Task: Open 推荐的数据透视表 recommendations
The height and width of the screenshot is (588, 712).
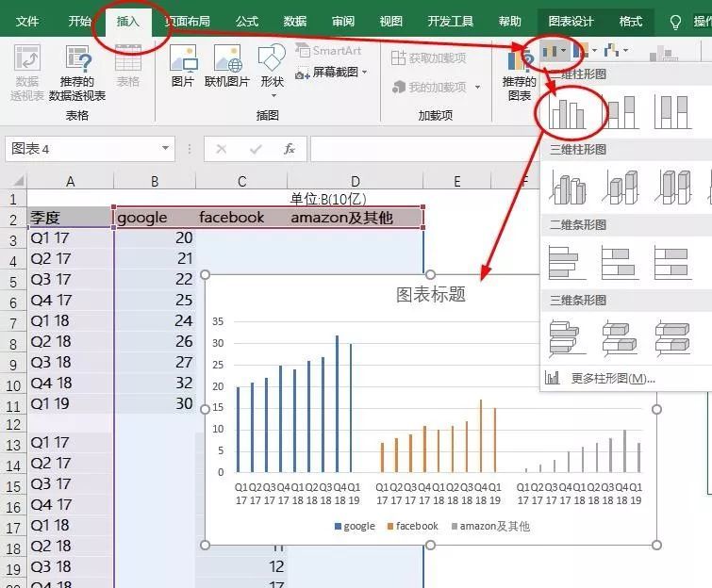Action: [77, 73]
